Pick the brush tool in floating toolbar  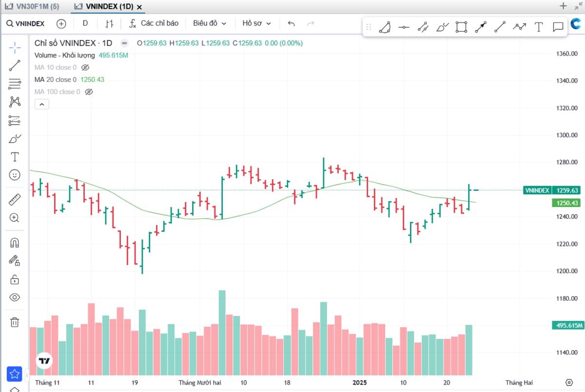[x=442, y=27]
